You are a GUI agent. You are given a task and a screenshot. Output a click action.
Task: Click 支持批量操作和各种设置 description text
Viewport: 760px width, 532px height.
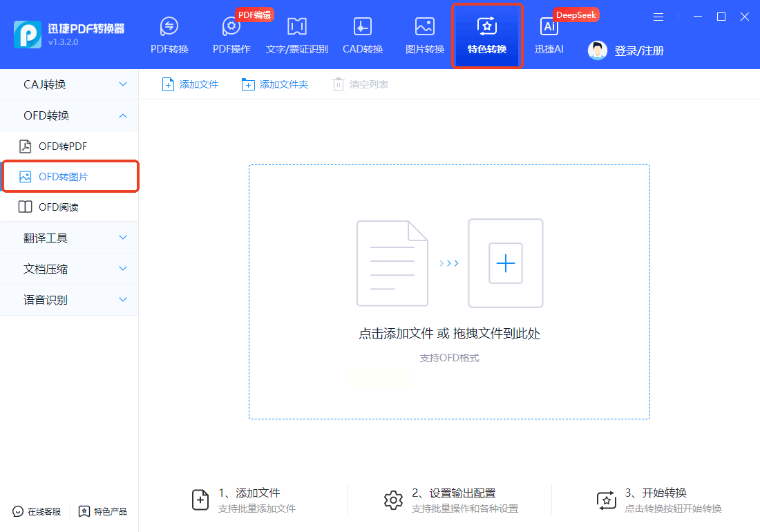(x=465, y=509)
